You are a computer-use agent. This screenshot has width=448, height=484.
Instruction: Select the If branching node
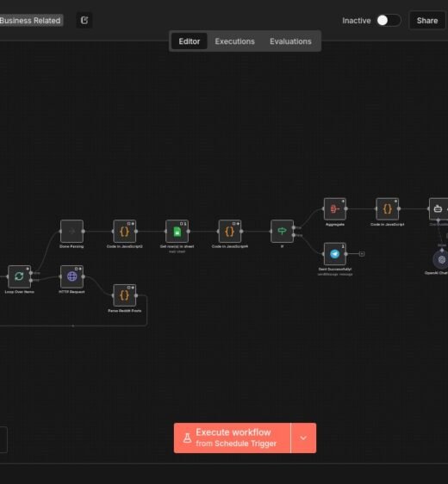[x=282, y=231]
